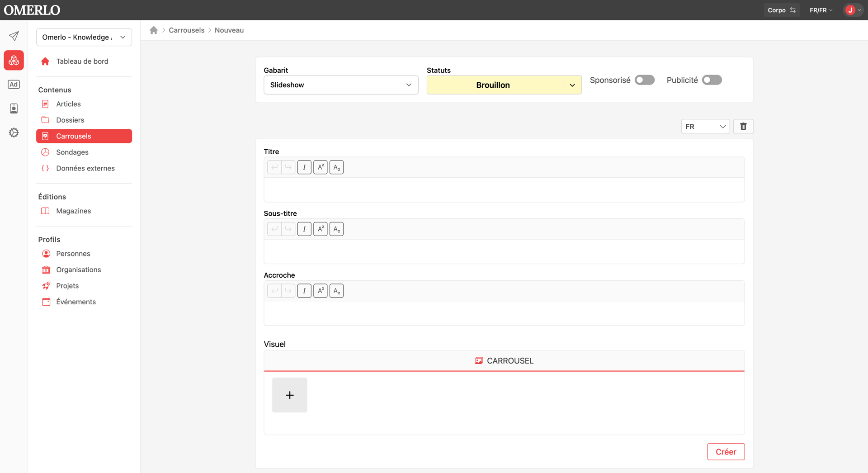The width and height of the screenshot is (868, 473).
Task: Apply subscript in the Sous-titre editor
Action: click(x=336, y=229)
